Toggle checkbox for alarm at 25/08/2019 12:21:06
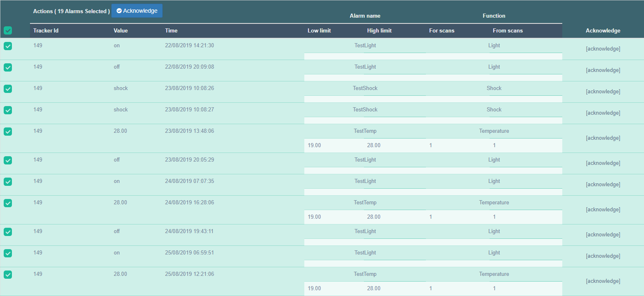The width and height of the screenshot is (644, 296). tap(8, 275)
